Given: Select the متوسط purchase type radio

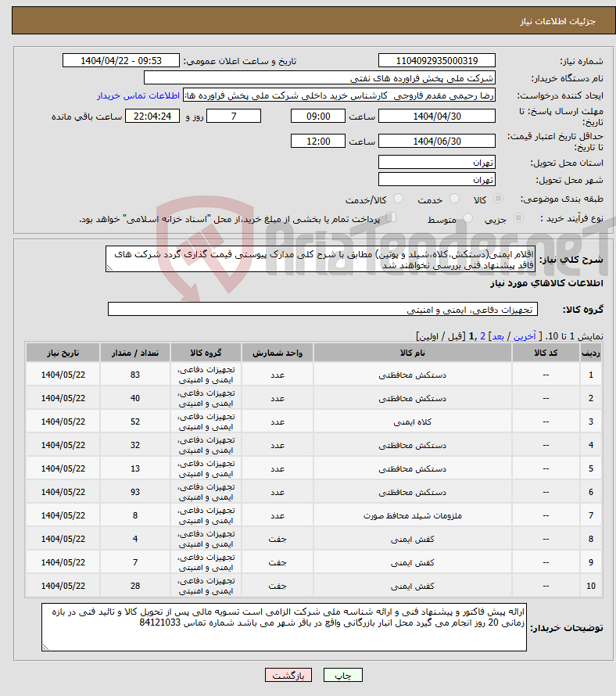Looking at the screenshot, I should pyautogui.click(x=467, y=218).
